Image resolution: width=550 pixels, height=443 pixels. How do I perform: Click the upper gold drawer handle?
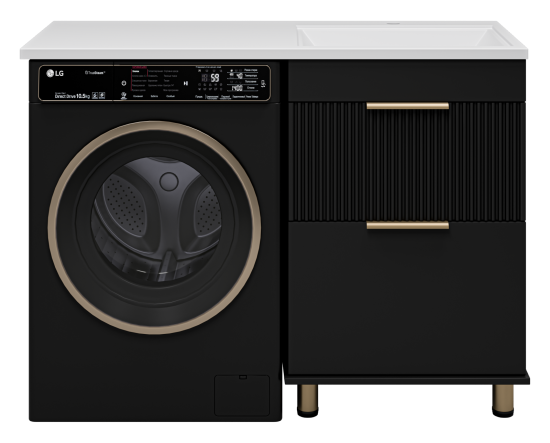click(408, 106)
